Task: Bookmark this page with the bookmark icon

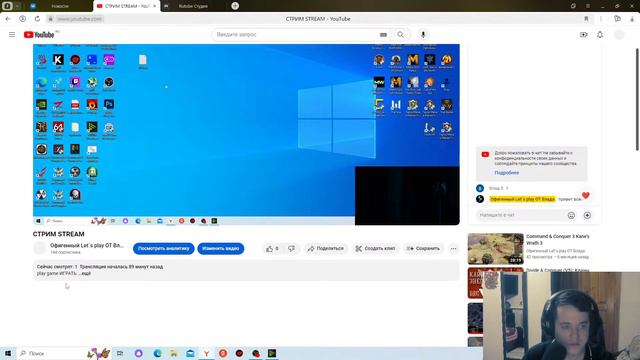Action: coord(587,19)
